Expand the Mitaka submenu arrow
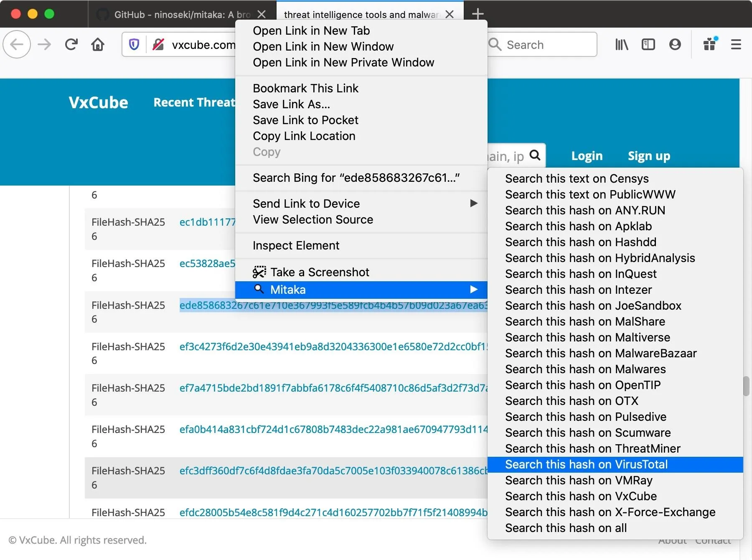Screen dimensions: 752x560 (x=474, y=290)
